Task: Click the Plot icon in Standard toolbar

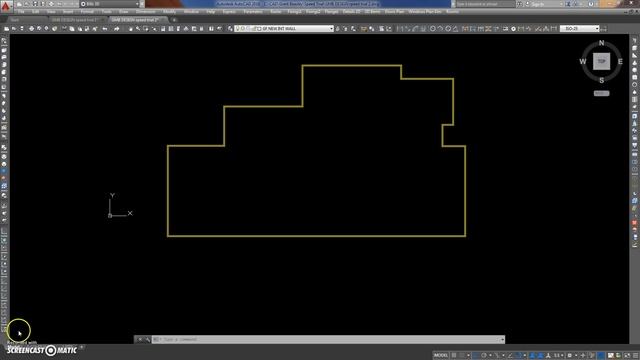Action: (x=31, y=29)
